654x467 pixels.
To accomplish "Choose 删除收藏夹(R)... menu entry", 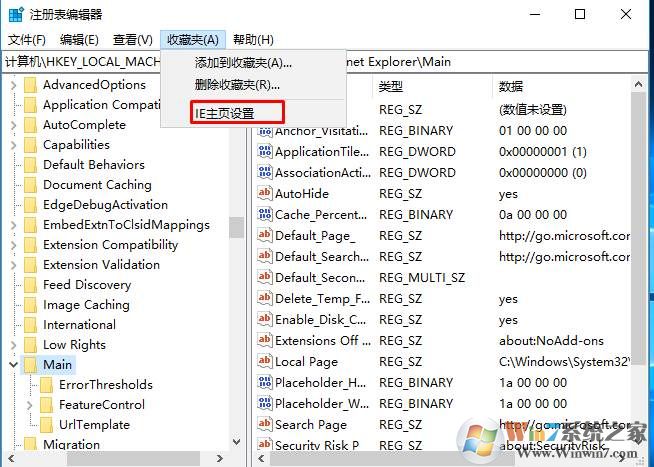I will pyautogui.click(x=237, y=85).
